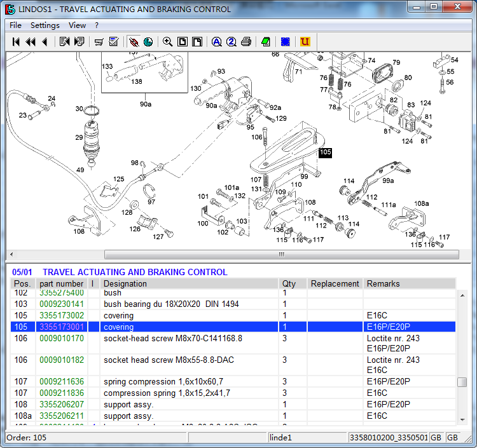Click '3358010200_3350501' in the status bar

pyautogui.click(x=389, y=438)
